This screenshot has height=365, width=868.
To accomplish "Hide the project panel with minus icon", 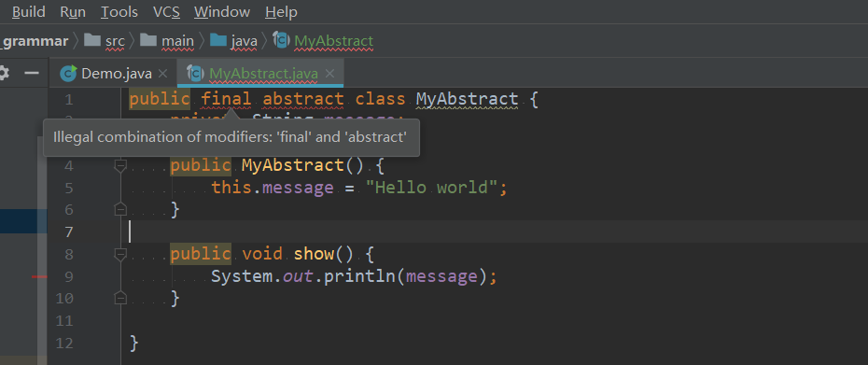I will [x=32, y=73].
